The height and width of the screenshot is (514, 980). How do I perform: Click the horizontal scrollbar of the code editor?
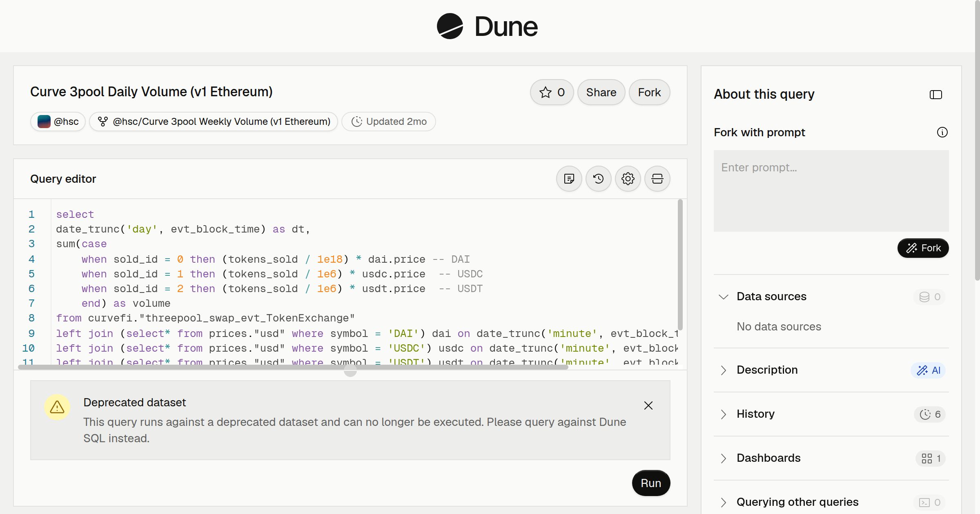[293, 367]
